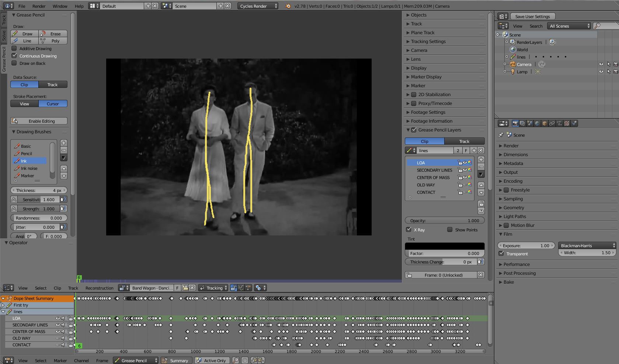Adjust the layer Opacity slider
Screen dimensions: 619x364
[445, 220]
